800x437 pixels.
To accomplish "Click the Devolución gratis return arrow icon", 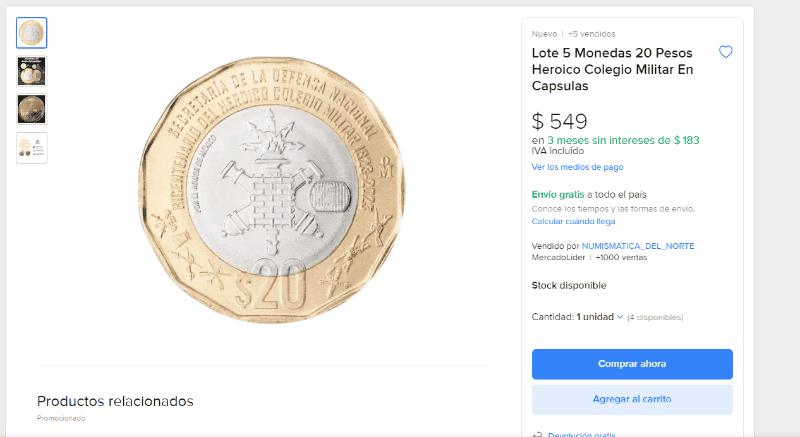I will 537,434.
